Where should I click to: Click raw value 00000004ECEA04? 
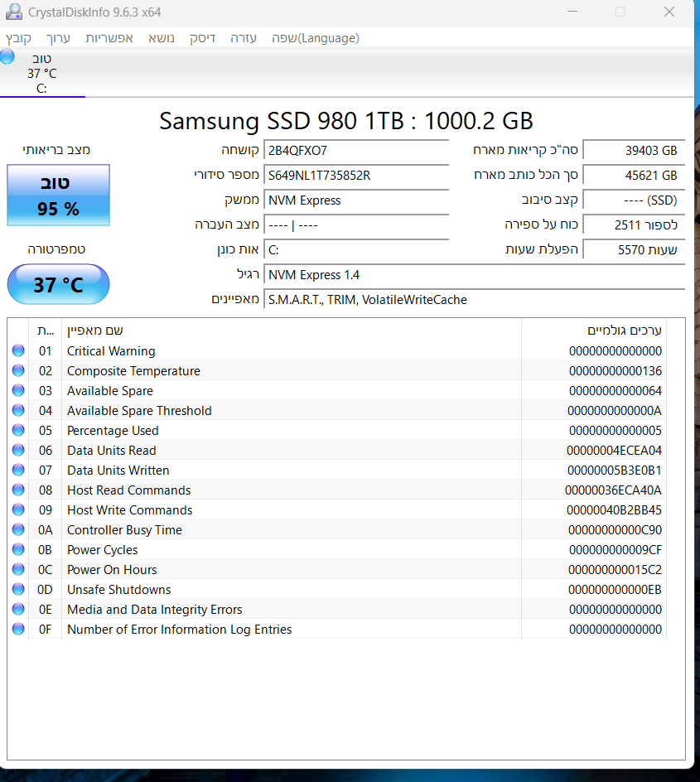(614, 451)
